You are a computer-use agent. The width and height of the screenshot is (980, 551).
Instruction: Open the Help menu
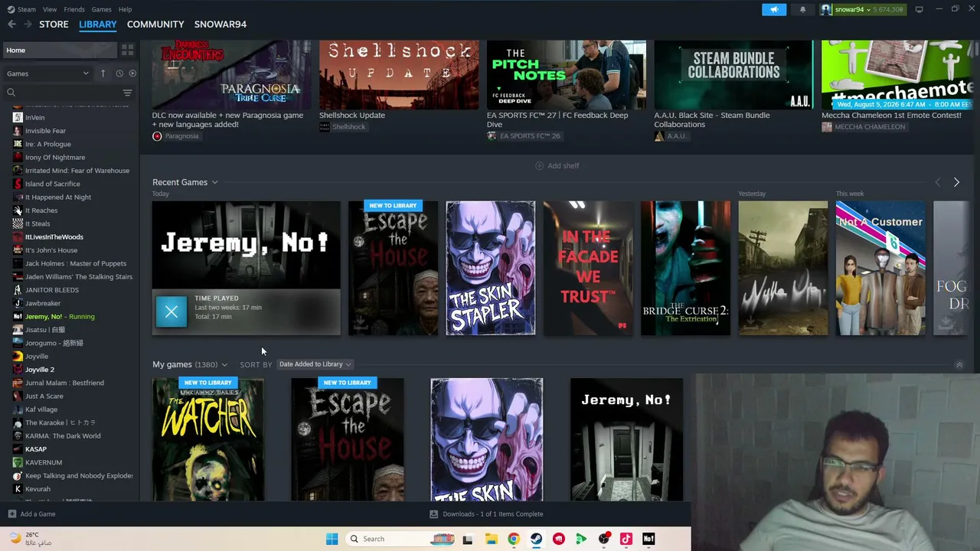(x=125, y=9)
